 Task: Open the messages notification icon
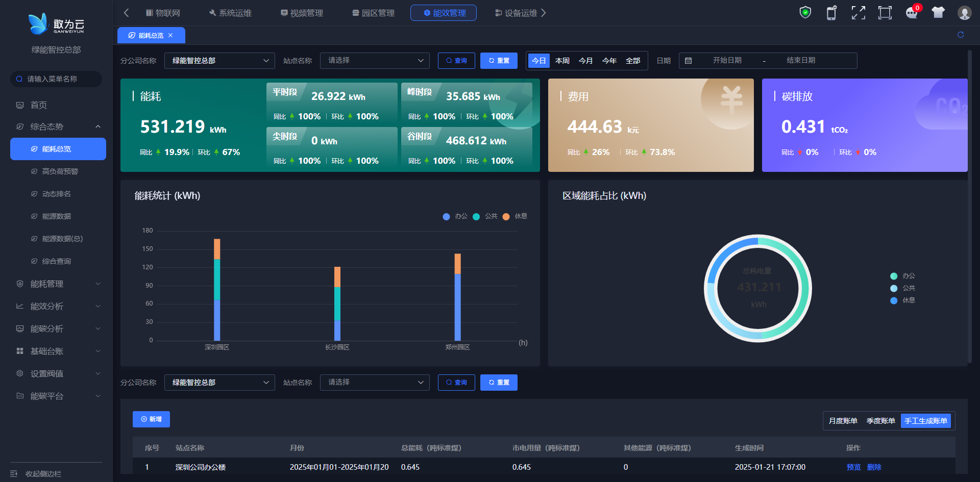click(x=912, y=13)
